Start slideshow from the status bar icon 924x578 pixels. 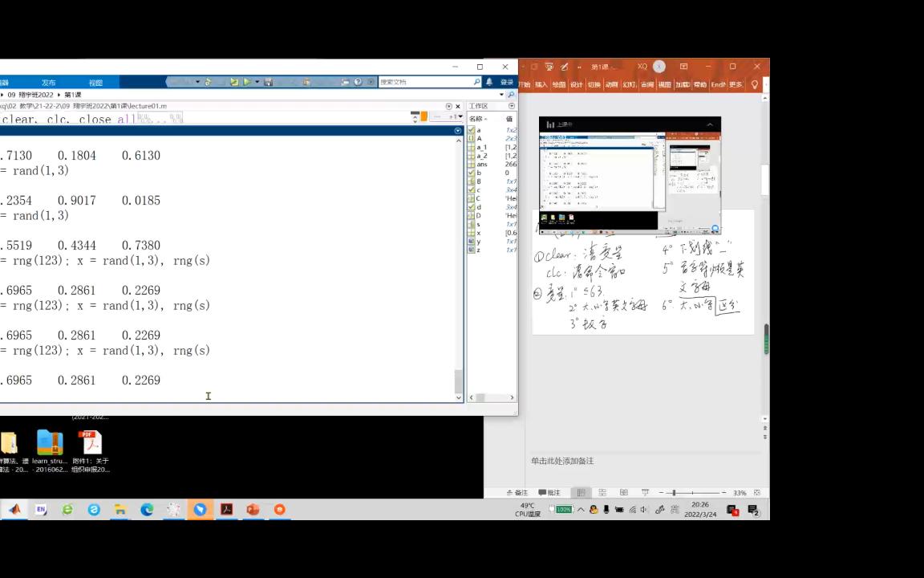[646, 492]
